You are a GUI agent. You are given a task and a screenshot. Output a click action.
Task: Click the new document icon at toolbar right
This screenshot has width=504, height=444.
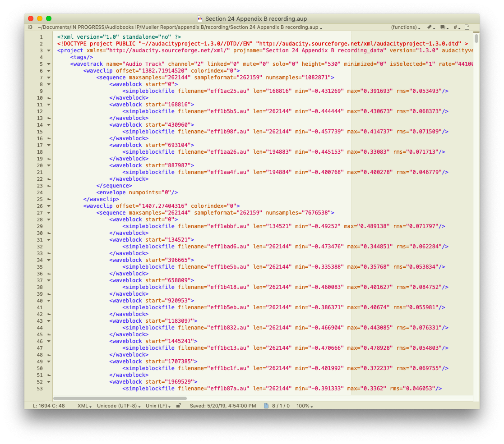click(467, 27)
